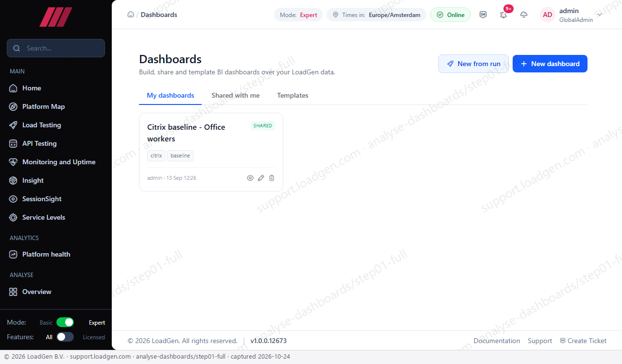Viewport: 622px width, 364px height.
Task: Click the cloud icon in the header
Action: click(524, 15)
